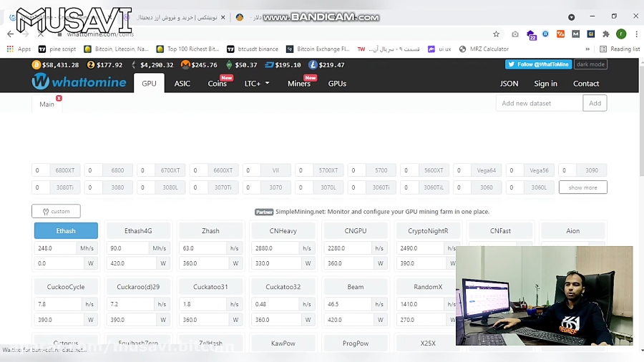Image resolution: width=644 pixels, height=362 pixels.
Task: Go back to previous page
Action: coord(10,34)
